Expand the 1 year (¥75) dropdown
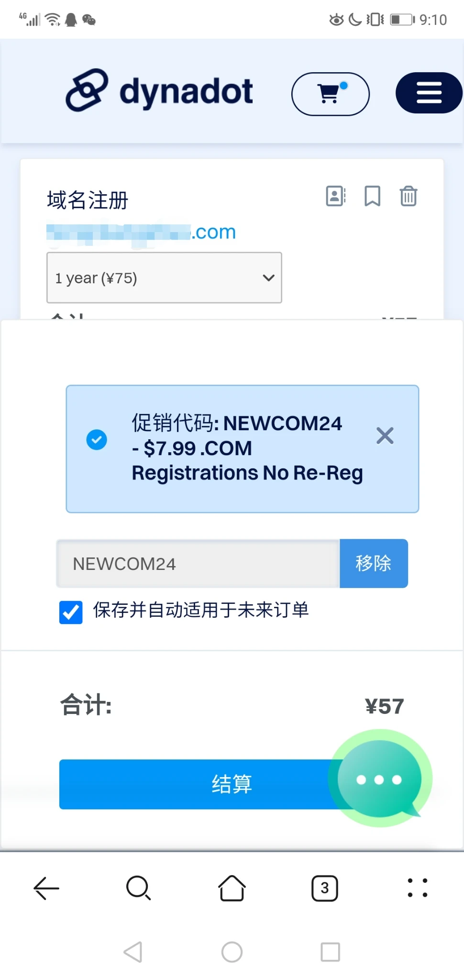The image size is (464, 980). coord(164,278)
